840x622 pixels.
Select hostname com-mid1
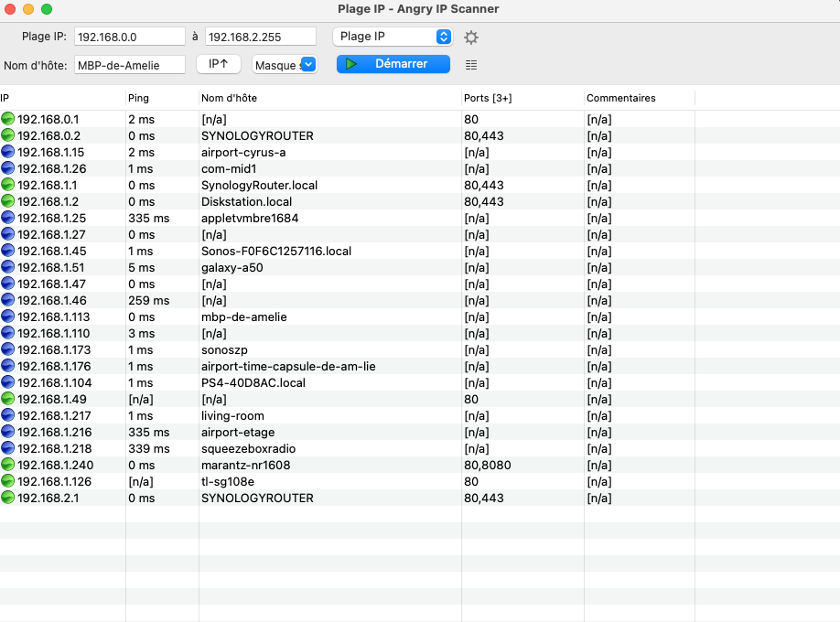coord(229,168)
